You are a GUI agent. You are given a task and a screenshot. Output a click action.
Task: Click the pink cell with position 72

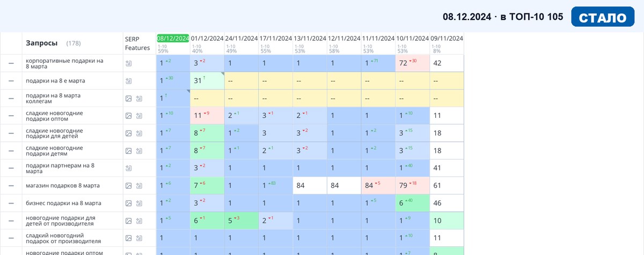click(x=413, y=63)
